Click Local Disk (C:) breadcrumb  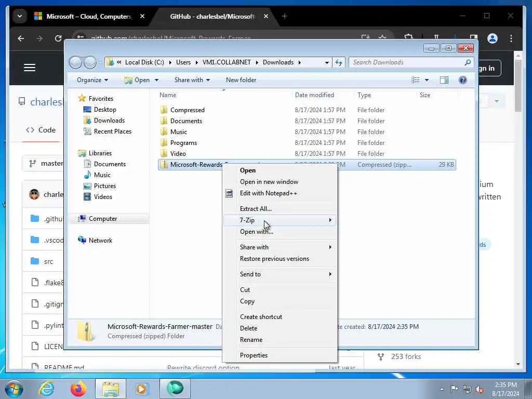pos(144,62)
